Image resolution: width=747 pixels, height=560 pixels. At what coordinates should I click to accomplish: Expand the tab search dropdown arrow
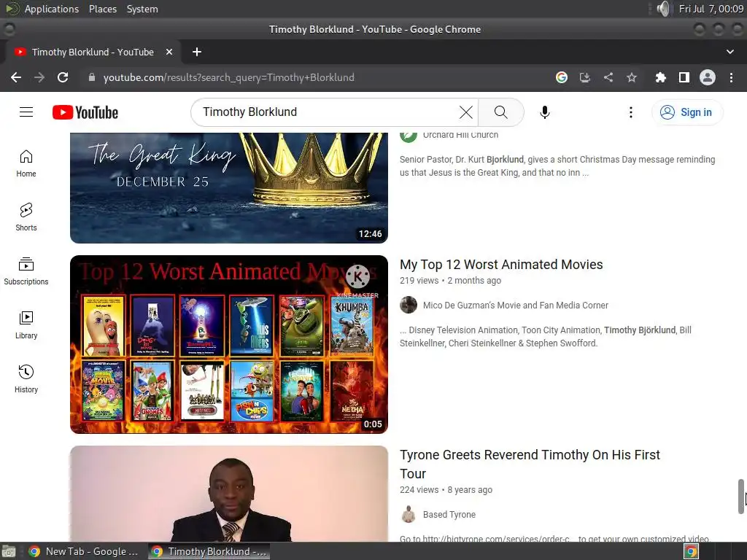(729, 52)
